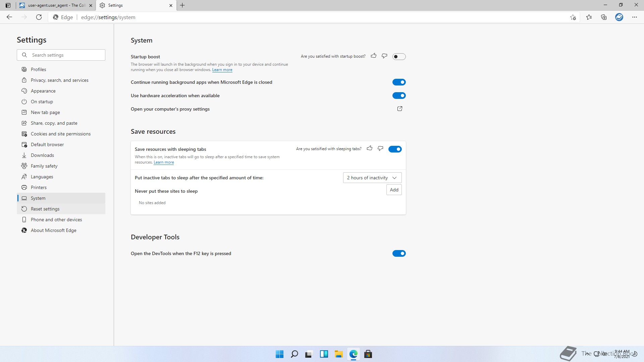644x362 pixels.
Task: Go to Default browser settings
Action: click(61, 144)
